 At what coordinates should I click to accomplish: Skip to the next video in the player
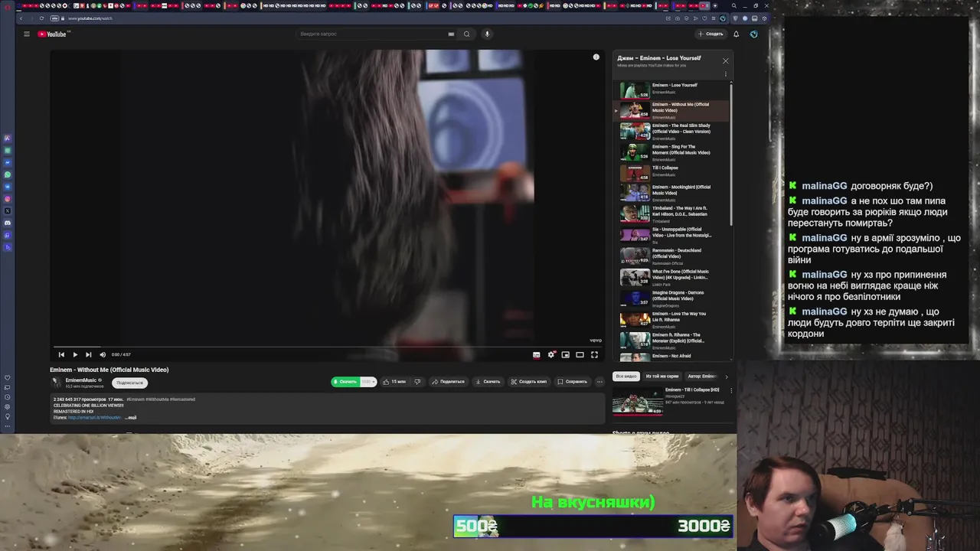pyautogui.click(x=89, y=354)
